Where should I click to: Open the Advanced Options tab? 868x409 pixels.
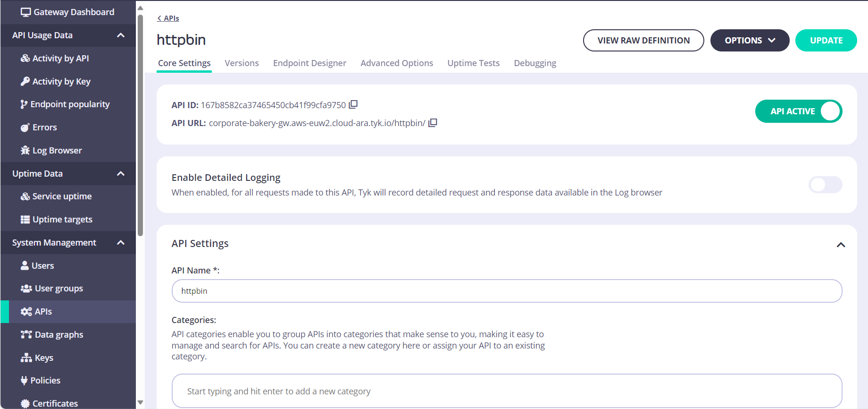pyautogui.click(x=396, y=63)
